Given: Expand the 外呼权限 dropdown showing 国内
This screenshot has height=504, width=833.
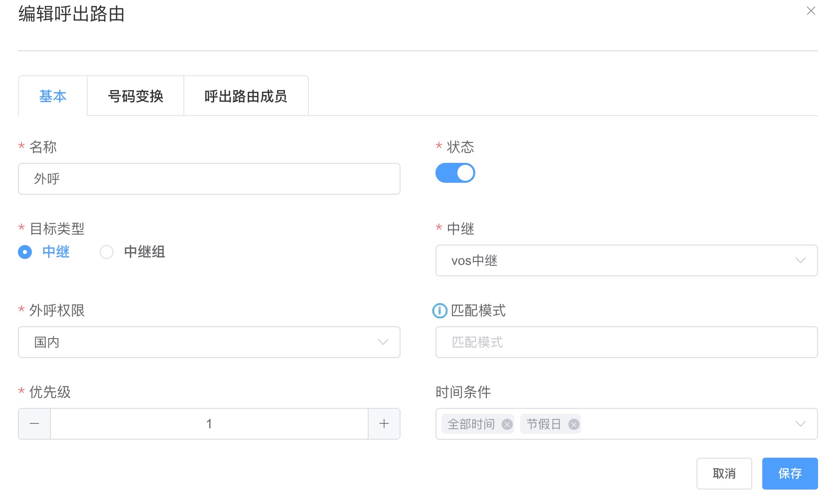Looking at the screenshot, I should [209, 342].
